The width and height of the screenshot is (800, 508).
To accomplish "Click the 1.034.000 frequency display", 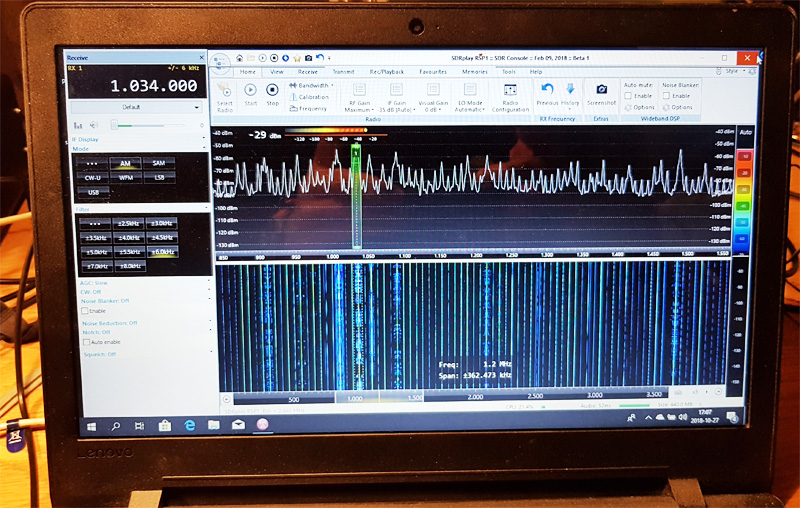I will [x=154, y=86].
